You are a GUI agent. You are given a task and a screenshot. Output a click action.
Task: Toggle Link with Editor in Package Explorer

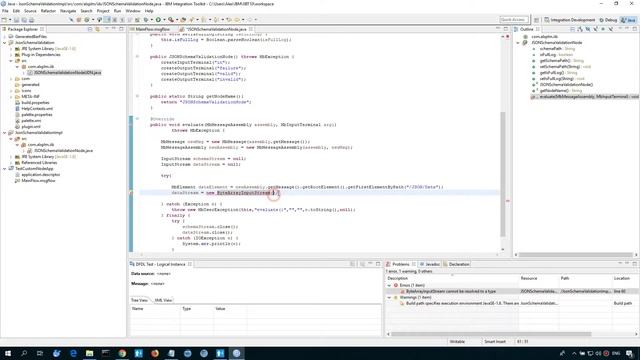(x=97, y=29)
